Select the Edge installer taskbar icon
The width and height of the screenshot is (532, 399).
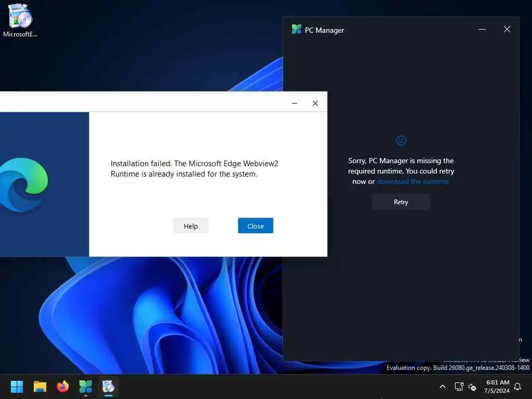pos(109,387)
